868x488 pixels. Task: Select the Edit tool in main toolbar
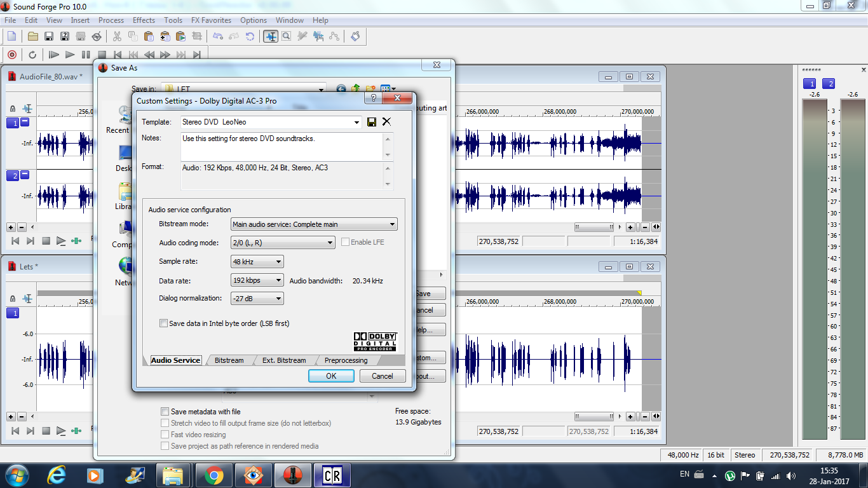(271, 36)
